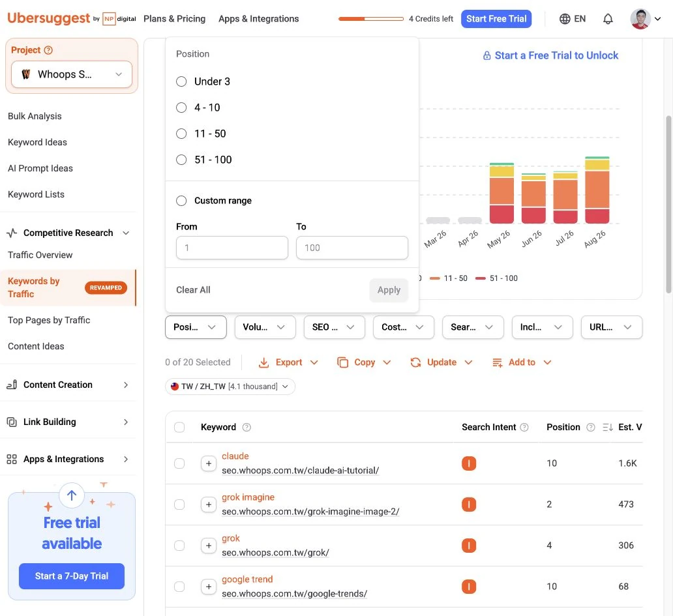Check the grok imagine row checkbox
Screen dimensions: 673x616
179,505
